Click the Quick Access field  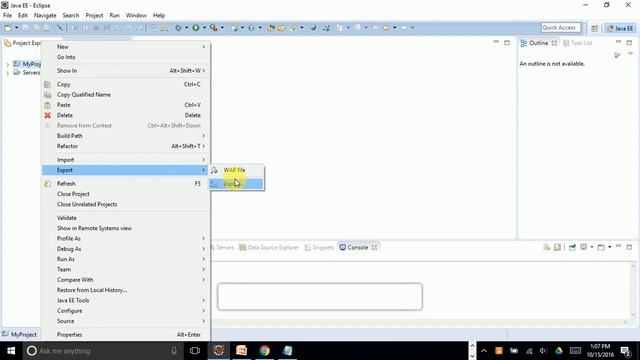click(x=560, y=28)
